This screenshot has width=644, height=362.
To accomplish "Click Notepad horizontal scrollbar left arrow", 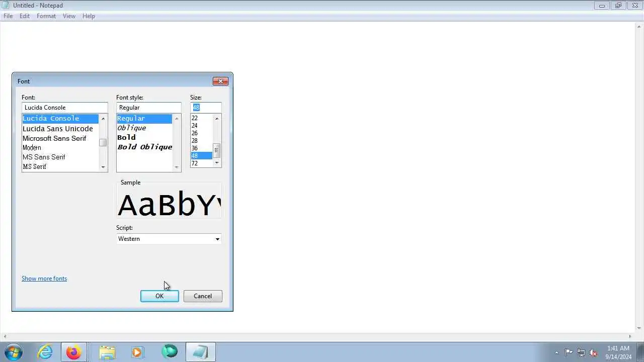I will [x=5, y=336].
